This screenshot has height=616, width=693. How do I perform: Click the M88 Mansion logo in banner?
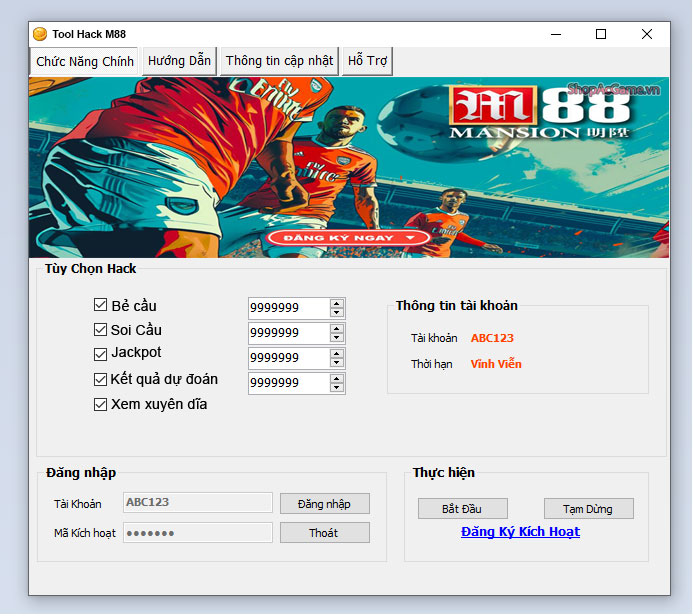pyautogui.click(x=540, y=112)
